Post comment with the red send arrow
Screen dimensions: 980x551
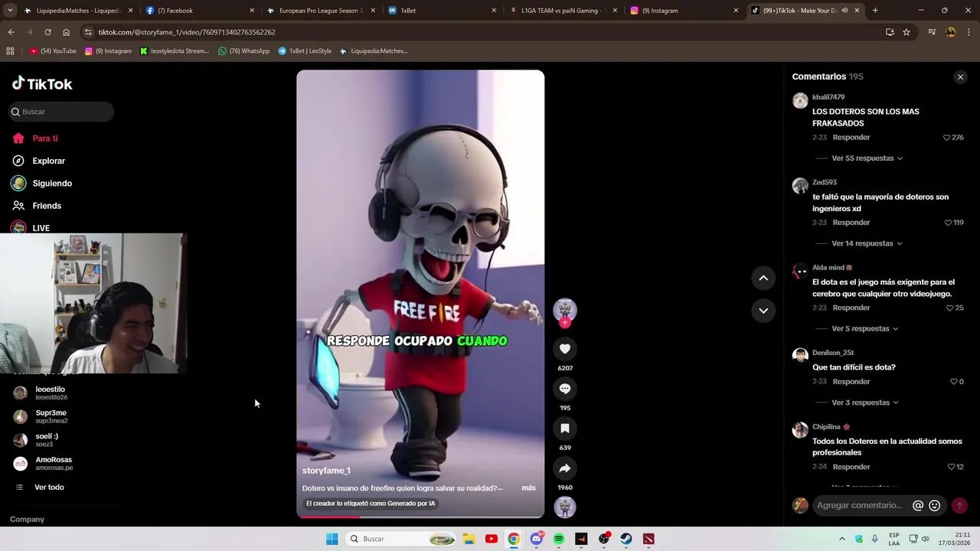959,506
